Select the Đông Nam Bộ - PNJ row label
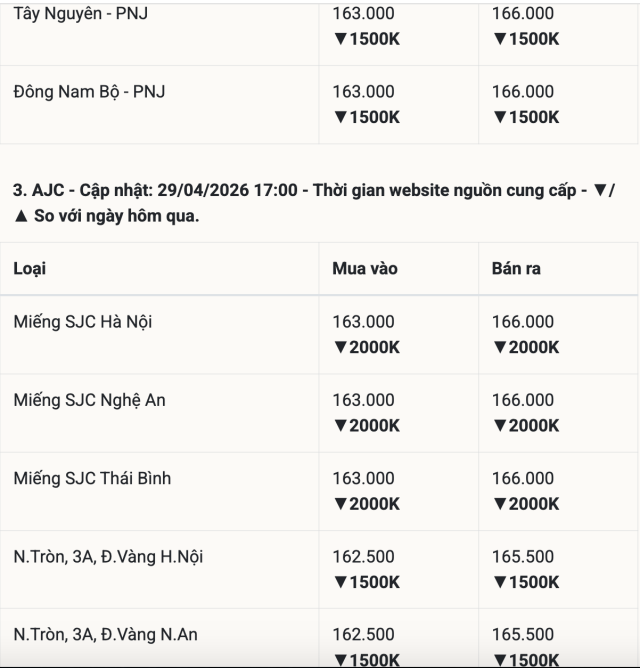 (90, 92)
